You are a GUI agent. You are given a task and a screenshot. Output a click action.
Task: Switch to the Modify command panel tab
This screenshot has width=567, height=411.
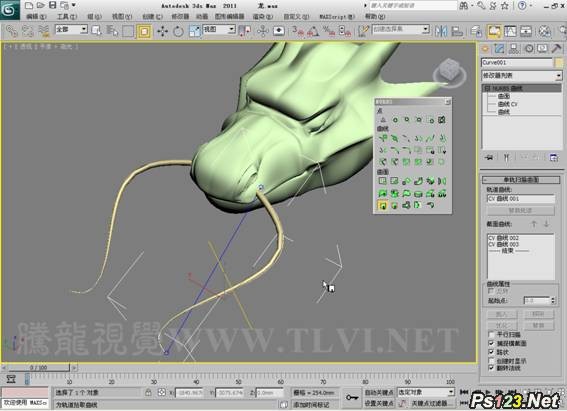click(x=499, y=48)
